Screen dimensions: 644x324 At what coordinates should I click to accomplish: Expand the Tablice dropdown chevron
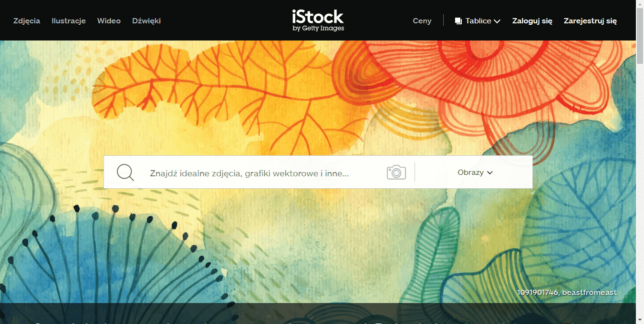pos(497,21)
